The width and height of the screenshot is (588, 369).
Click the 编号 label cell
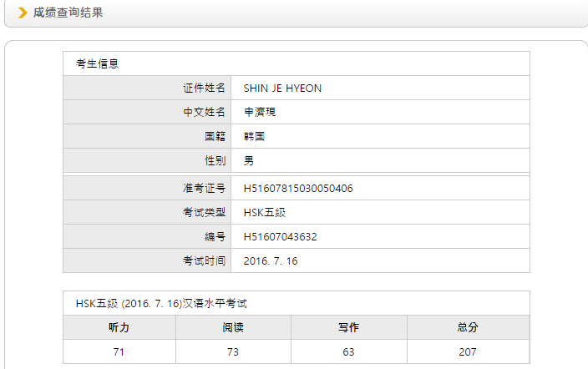[147, 236]
